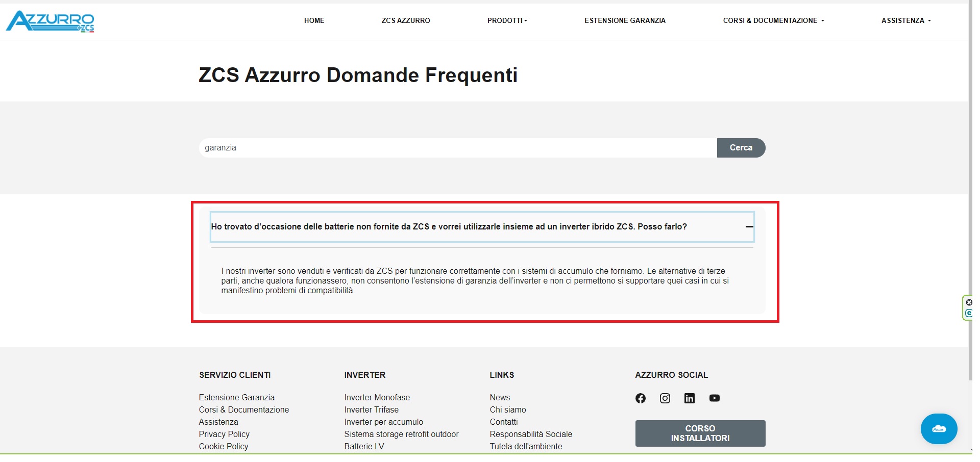This screenshot has height=462, width=980.
Task: Click the Azzurro ZCS logo
Action: [x=50, y=21]
